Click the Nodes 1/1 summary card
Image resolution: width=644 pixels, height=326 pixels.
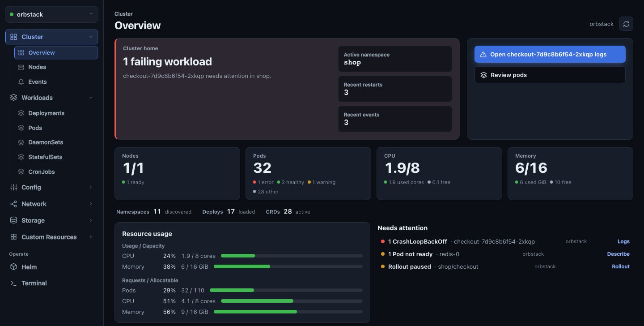click(178, 173)
